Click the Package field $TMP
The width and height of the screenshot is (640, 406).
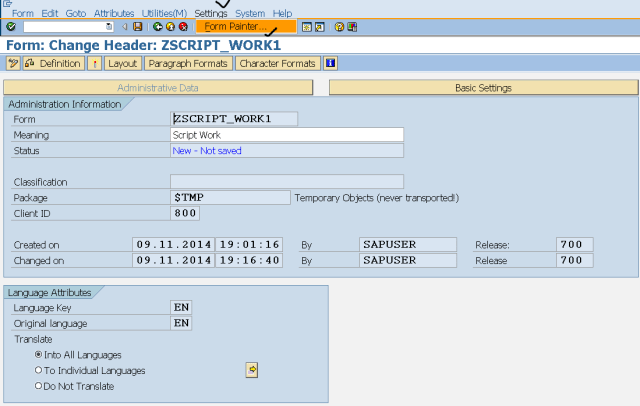tap(230, 197)
